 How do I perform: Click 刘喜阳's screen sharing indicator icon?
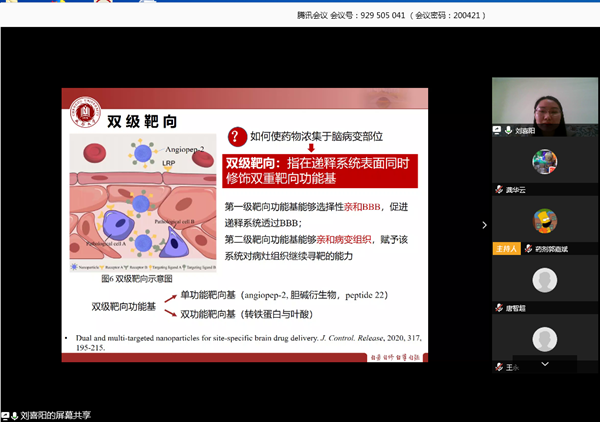pyautogui.click(x=497, y=130)
